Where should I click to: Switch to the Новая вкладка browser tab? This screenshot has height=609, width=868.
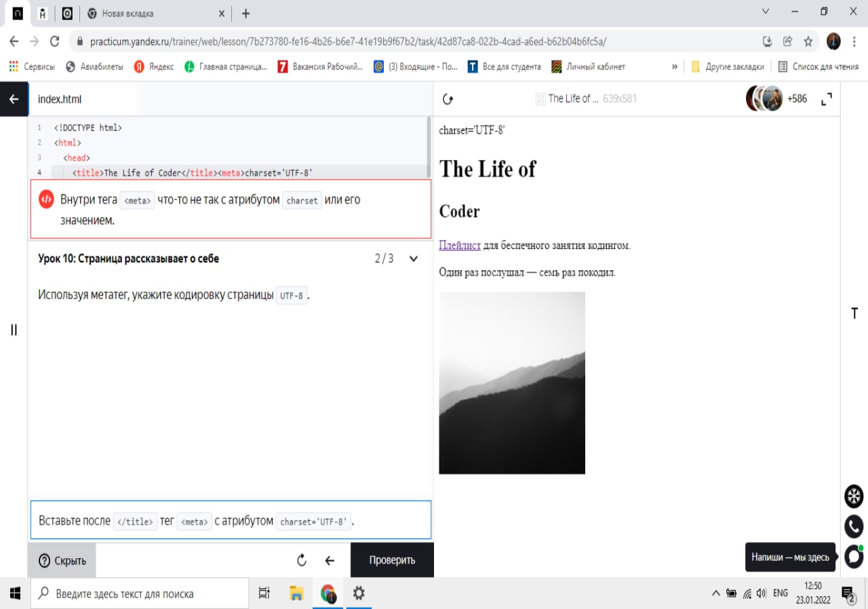(x=156, y=14)
